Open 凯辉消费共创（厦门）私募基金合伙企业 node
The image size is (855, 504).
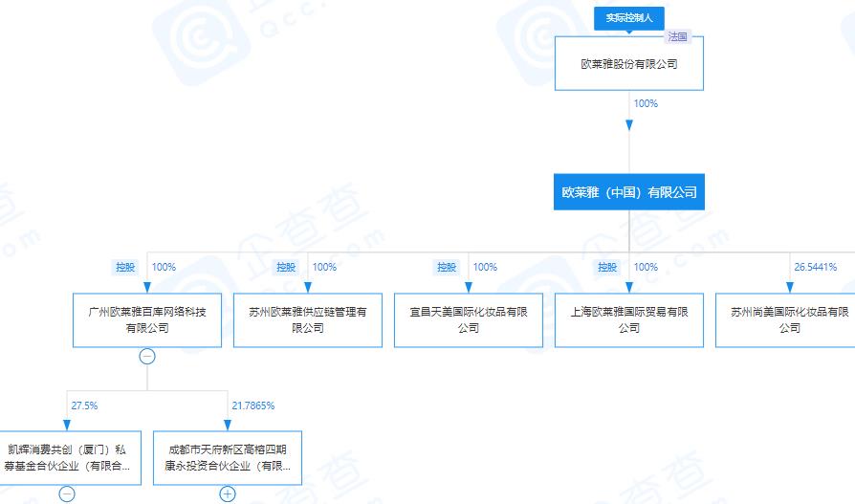[71, 458]
